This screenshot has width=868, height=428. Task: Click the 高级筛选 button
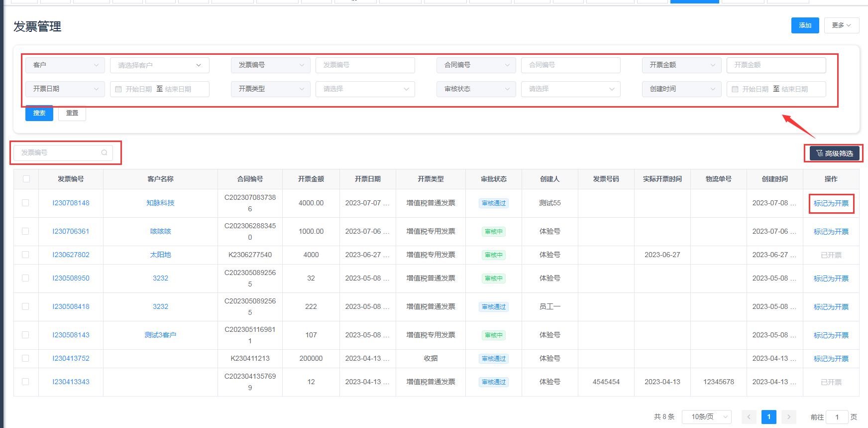[835, 153]
